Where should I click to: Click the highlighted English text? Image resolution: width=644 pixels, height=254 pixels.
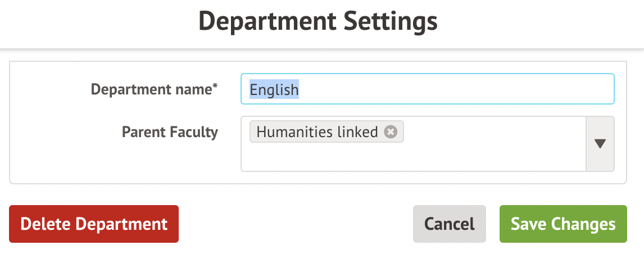click(274, 89)
